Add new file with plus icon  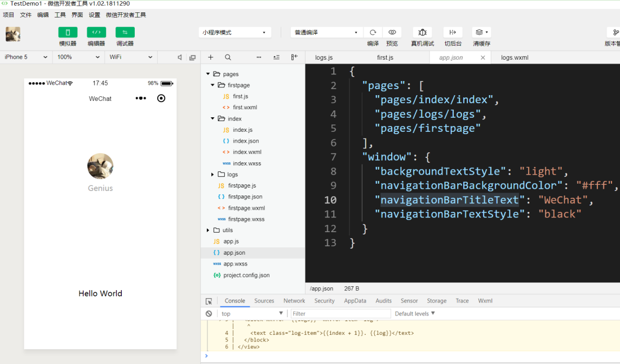210,57
